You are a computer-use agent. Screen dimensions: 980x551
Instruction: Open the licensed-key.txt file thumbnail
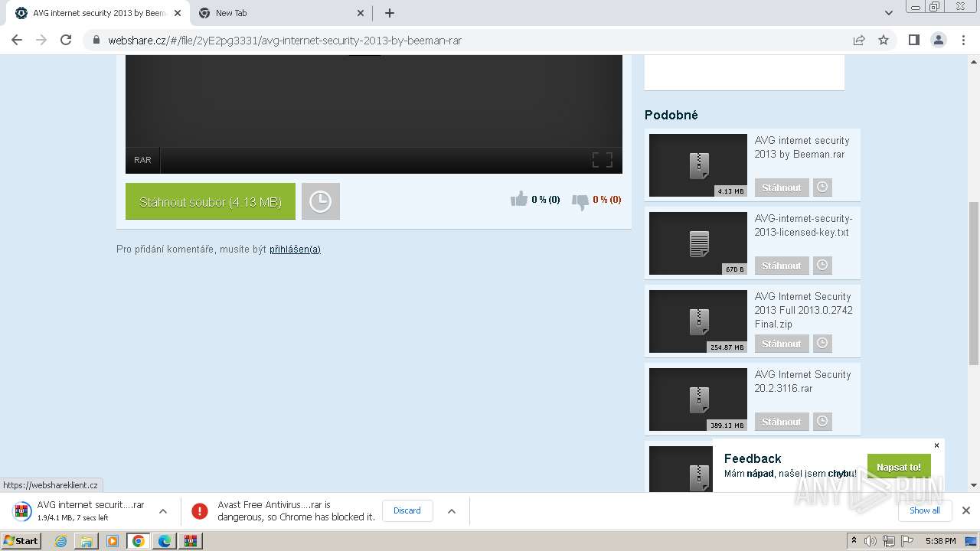(x=698, y=243)
